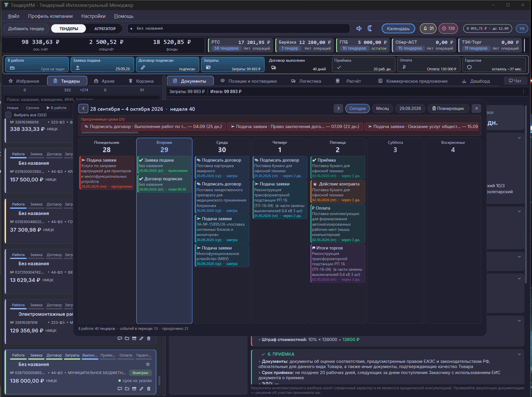The height and width of the screenshot is (397, 532).
Task: Click the 'Добавить тендер' button
Action: point(26,29)
